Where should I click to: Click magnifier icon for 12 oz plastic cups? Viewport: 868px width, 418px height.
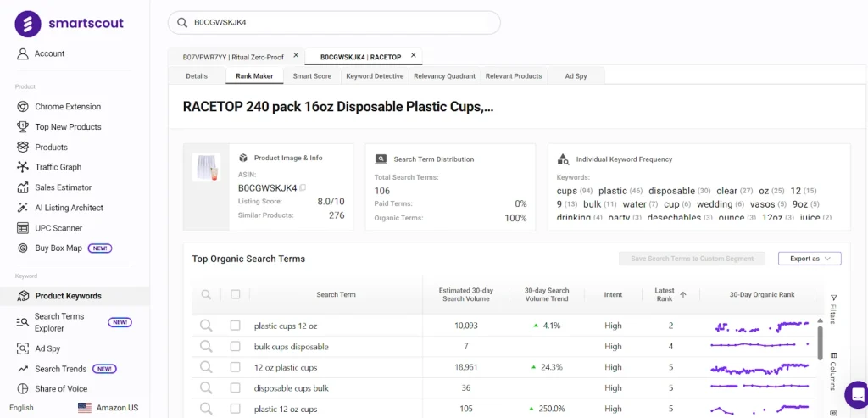(206, 367)
